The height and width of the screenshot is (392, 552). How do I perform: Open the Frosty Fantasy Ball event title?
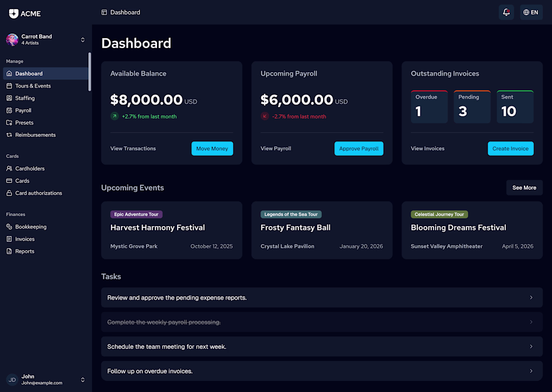296,228
